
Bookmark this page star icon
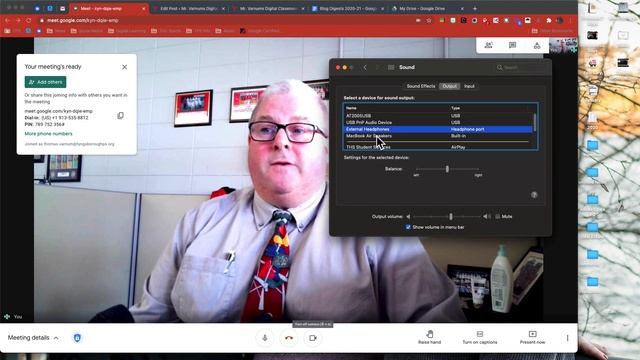[429, 20]
